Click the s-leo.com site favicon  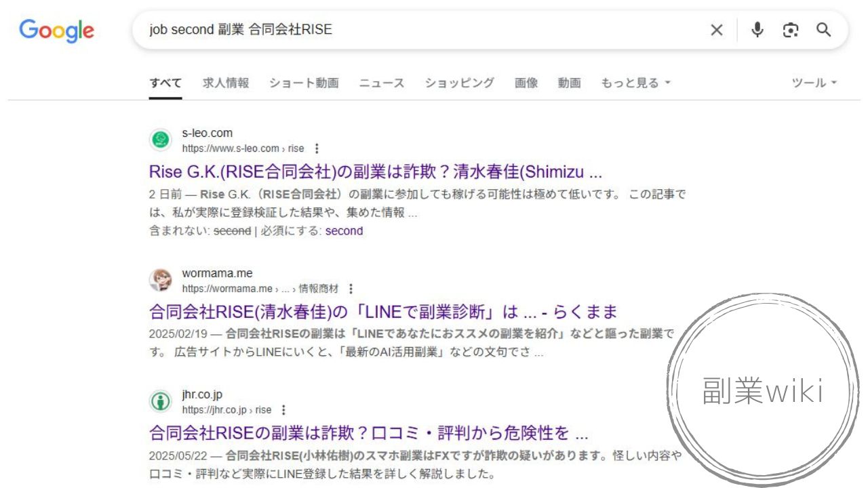(161, 140)
